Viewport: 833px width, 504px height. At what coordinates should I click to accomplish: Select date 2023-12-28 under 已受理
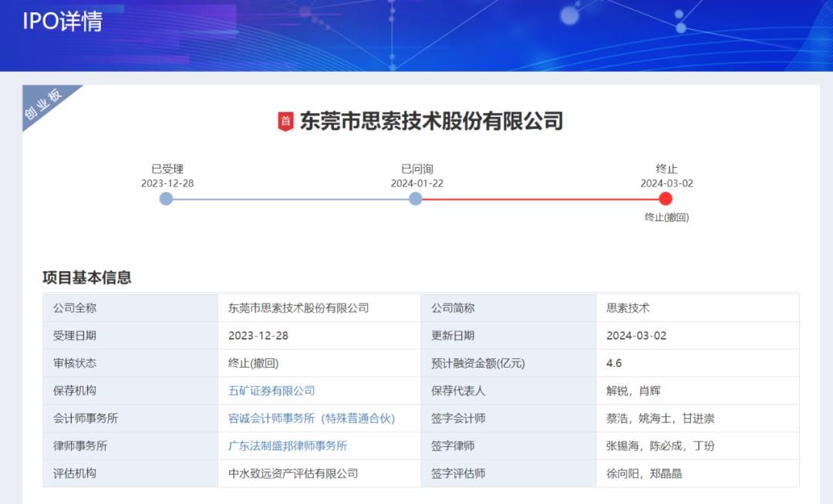[x=166, y=183]
